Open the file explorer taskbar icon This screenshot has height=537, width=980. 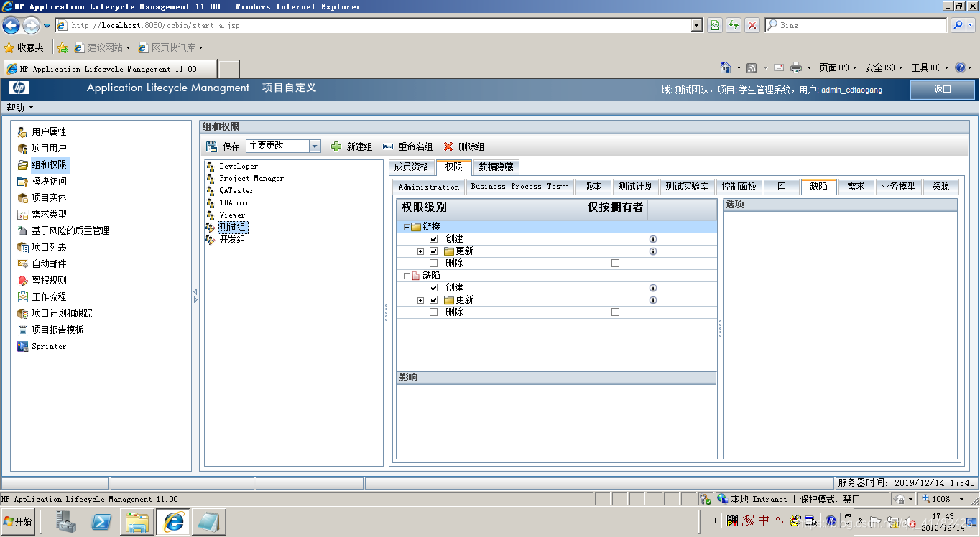click(x=137, y=522)
